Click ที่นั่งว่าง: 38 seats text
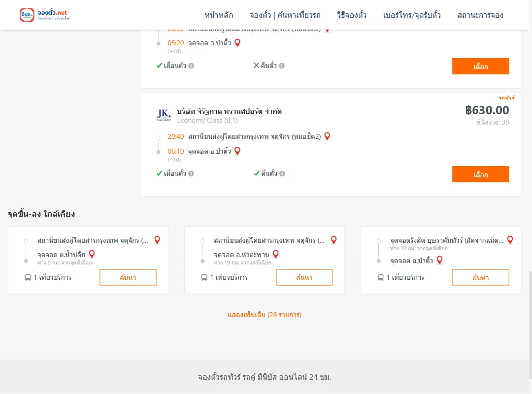This screenshot has width=532, height=394. click(x=492, y=122)
